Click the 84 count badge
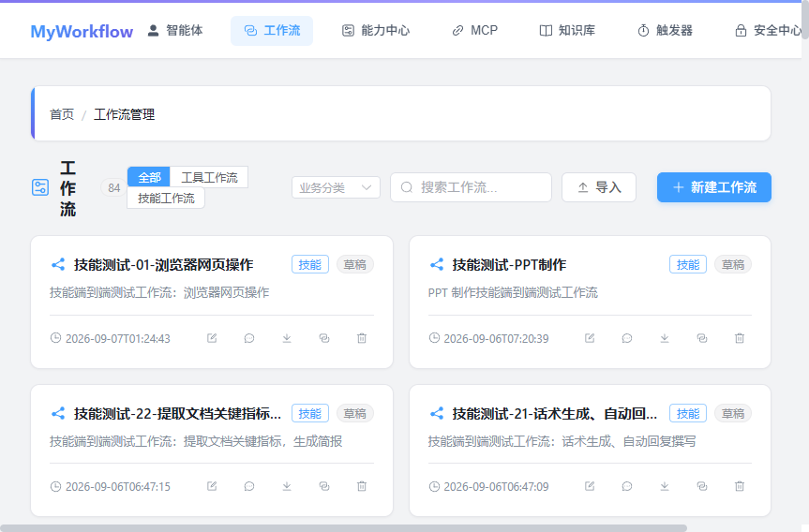This screenshot has width=809, height=532. 114,187
